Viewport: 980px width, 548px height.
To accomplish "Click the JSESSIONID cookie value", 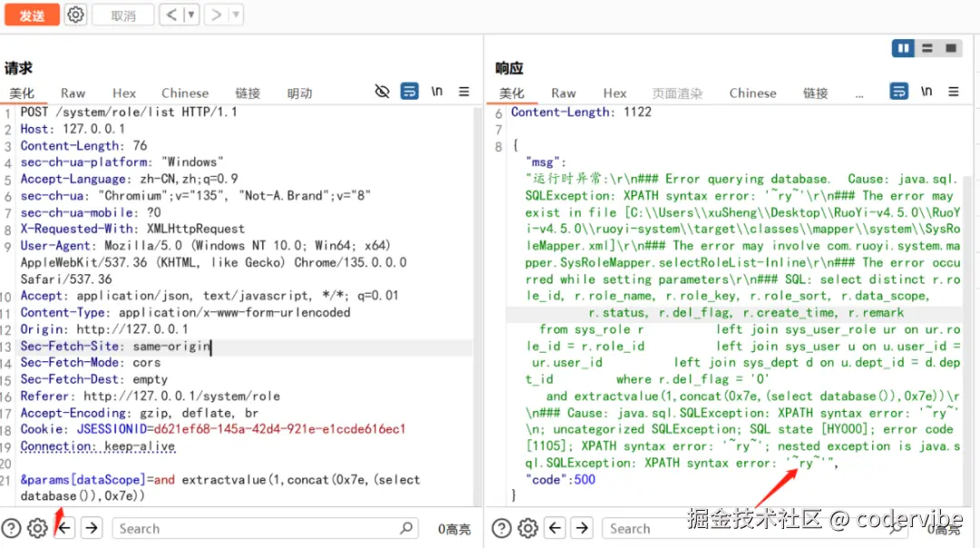I will coord(279,429).
